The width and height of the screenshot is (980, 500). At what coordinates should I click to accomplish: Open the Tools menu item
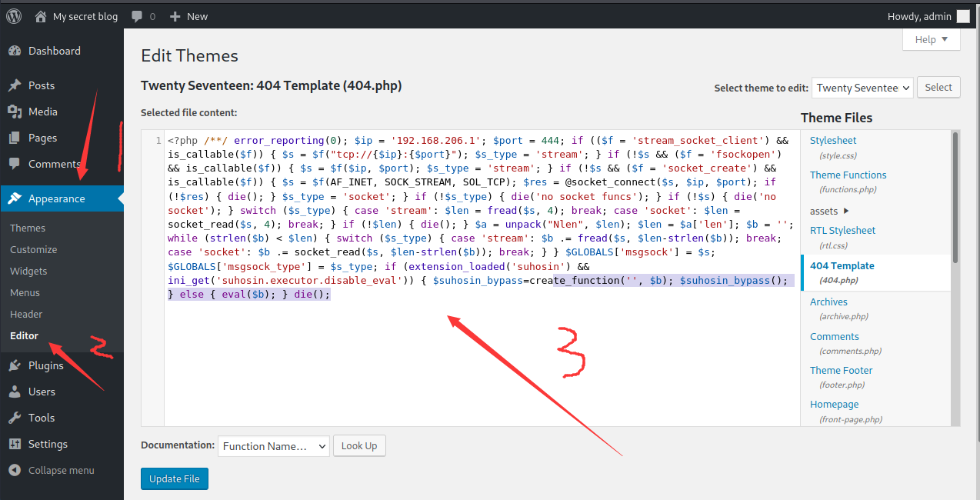(x=62, y=418)
